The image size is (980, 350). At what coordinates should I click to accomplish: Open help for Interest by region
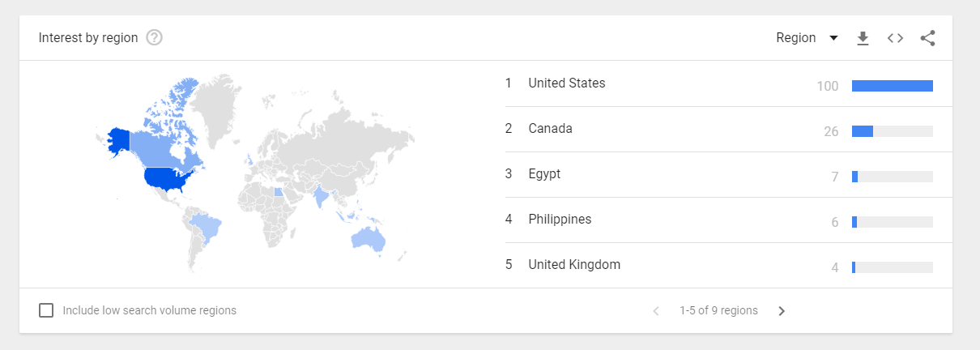point(155,38)
